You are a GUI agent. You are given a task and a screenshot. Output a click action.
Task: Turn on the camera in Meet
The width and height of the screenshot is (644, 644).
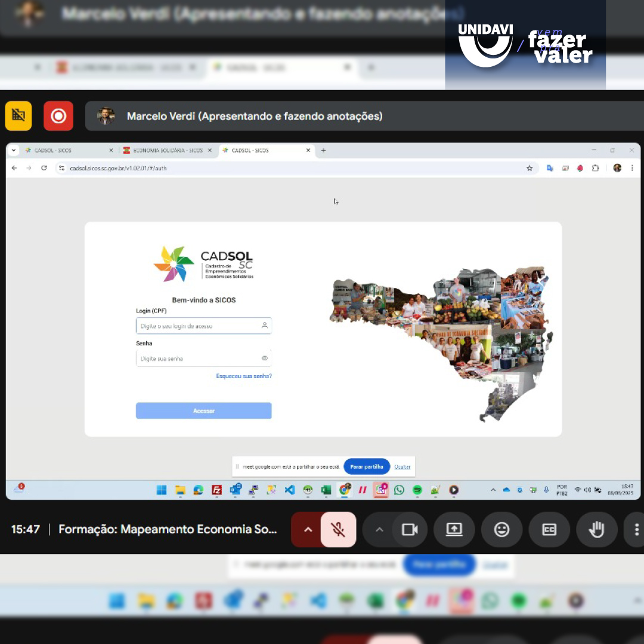(x=410, y=530)
